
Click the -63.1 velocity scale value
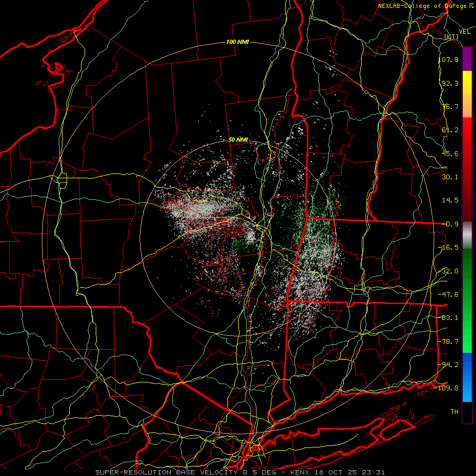tap(448, 318)
